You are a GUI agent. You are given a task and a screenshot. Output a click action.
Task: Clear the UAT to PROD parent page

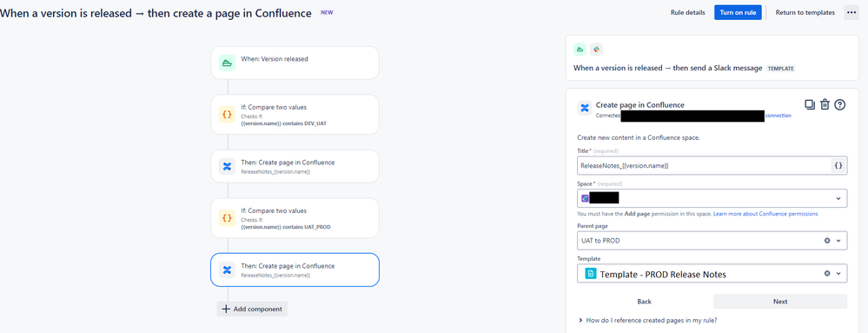tap(827, 241)
